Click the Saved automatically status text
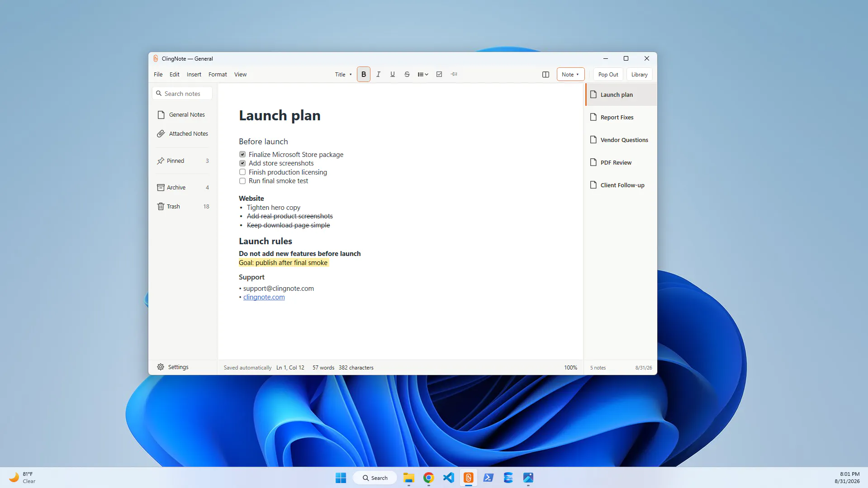This screenshot has height=488, width=868. tap(247, 368)
